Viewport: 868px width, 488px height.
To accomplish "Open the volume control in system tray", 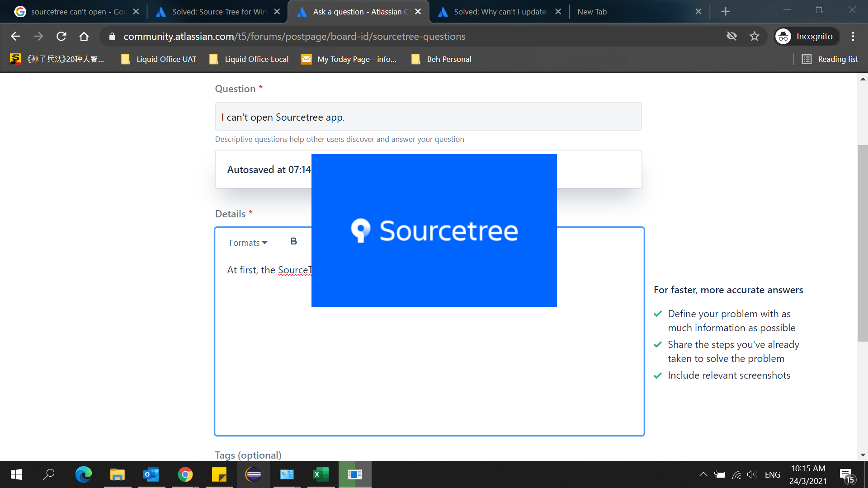I will coord(752,474).
